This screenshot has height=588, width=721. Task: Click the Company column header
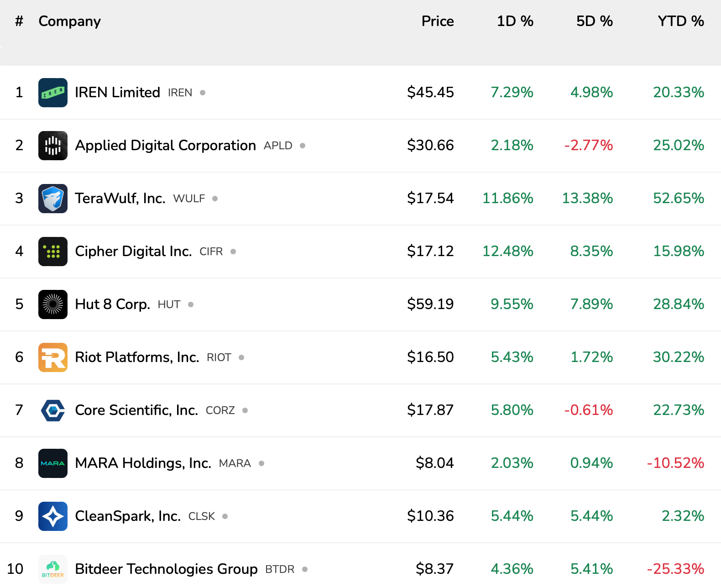pyautogui.click(x=69, y=21)
